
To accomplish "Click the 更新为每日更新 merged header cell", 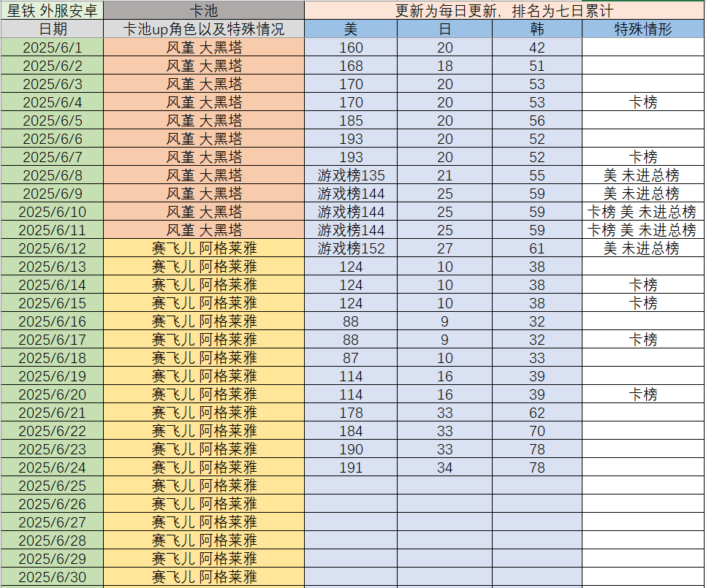I will (504, 10).
